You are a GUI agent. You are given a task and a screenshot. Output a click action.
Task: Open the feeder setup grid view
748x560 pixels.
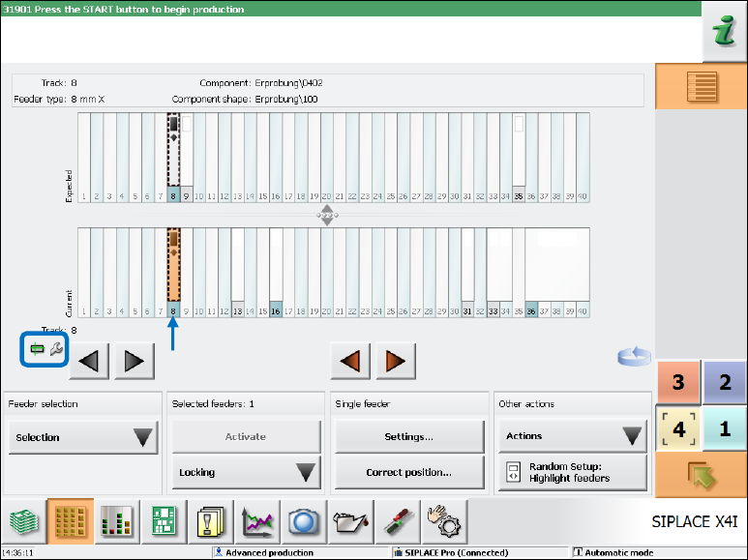point(69,522)
